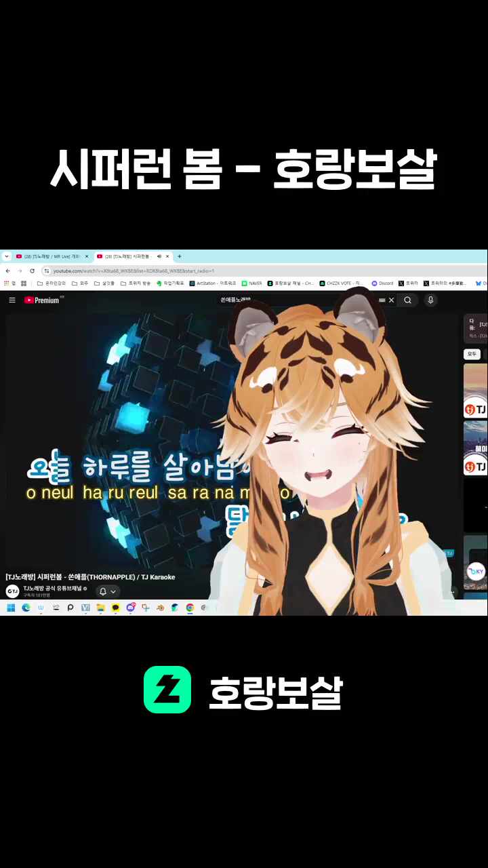Clear the search box with the X
The image size is (488, 868).
point(391,300)
